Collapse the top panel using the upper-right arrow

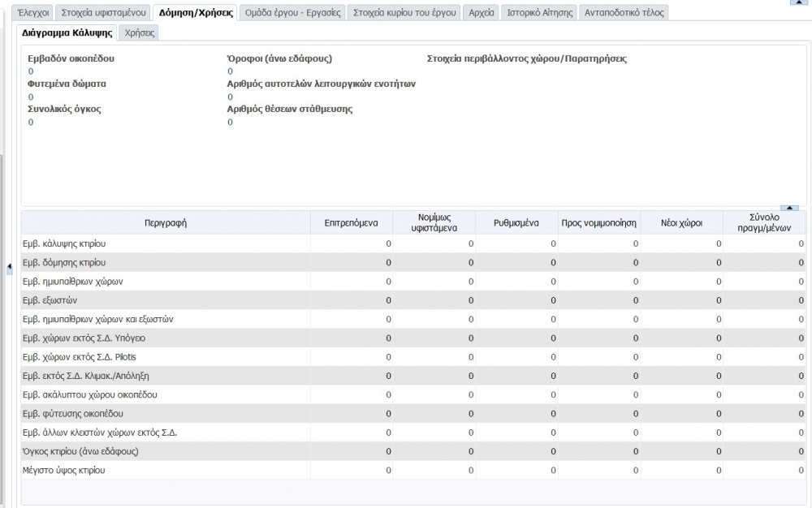(793, 2)
